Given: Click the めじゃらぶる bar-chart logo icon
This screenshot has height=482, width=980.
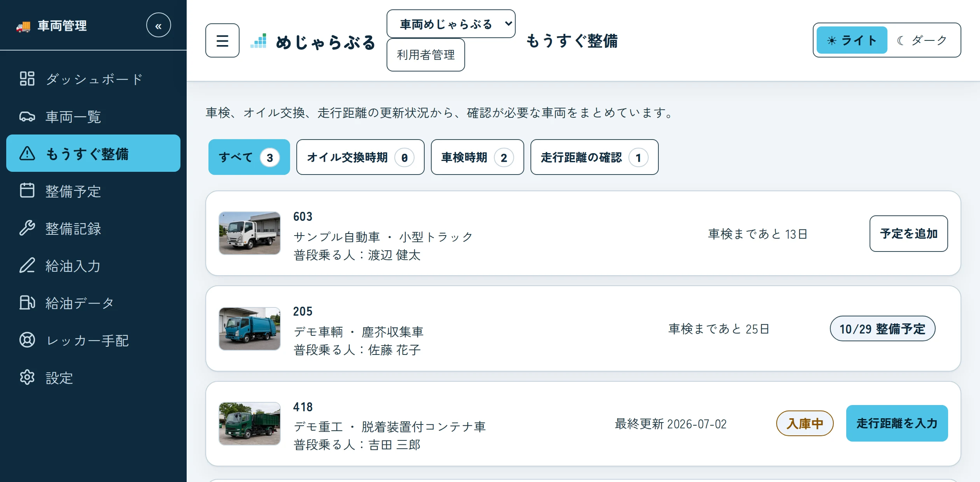Looking at the screenshot, I should click(259, 41).
